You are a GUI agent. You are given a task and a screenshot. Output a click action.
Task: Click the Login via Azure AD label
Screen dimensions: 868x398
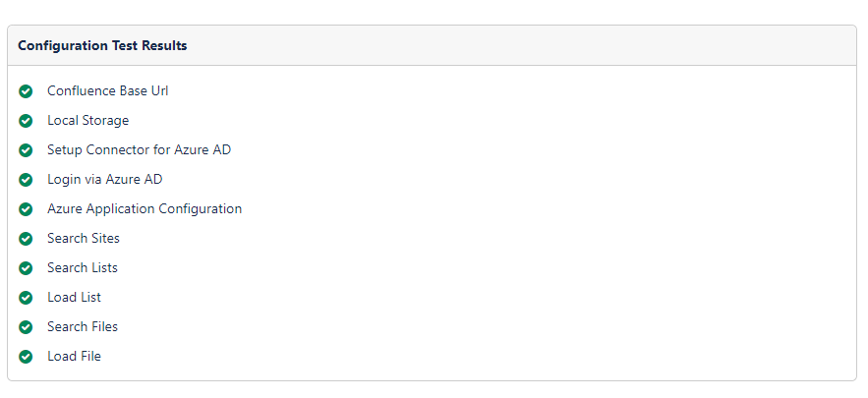(x=104, y=180)
